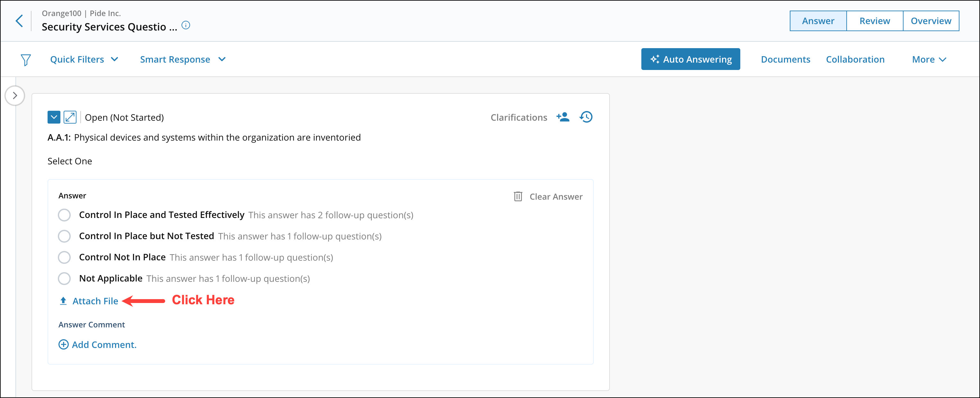980x398 pixels.
Task: Open the Collaboration section
Action: [x=855, y=59]
